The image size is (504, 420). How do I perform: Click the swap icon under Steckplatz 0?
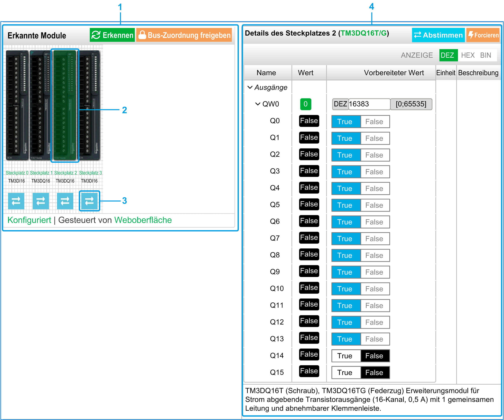click(x=16, y=201)
